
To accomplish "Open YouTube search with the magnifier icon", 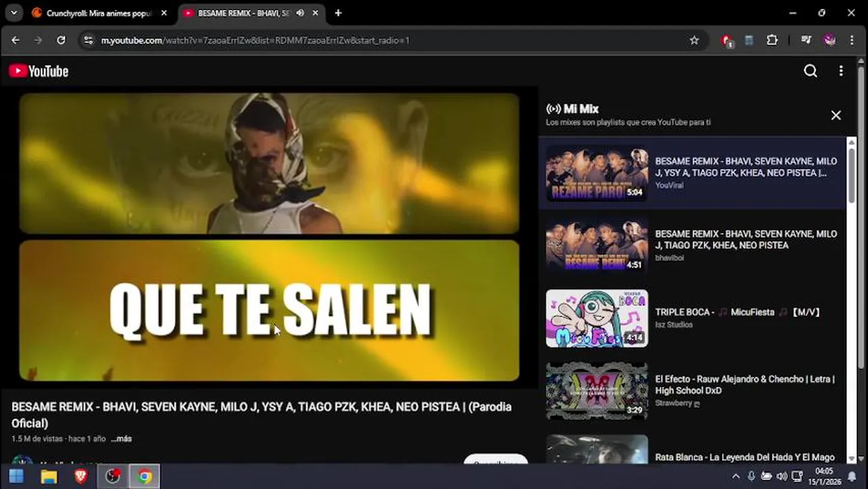I will pyautogui.click(x=810, y=71).
